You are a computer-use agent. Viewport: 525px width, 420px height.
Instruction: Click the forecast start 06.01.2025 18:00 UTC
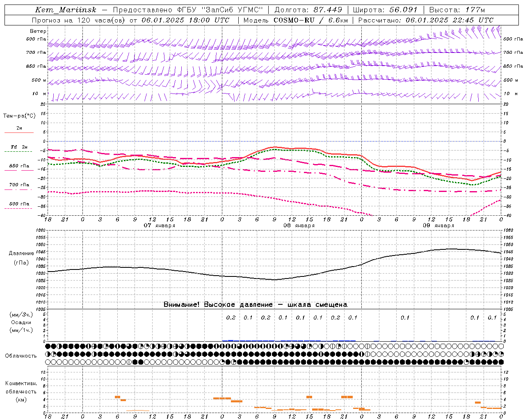tap(185, 20)
